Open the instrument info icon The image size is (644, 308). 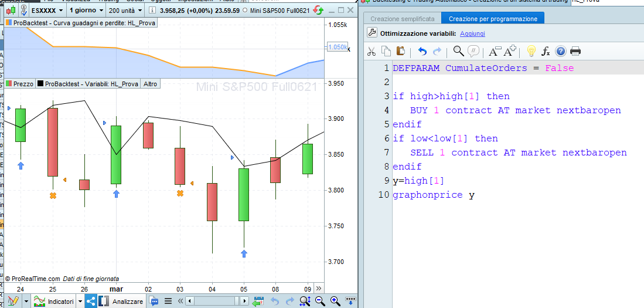point(152,10)
